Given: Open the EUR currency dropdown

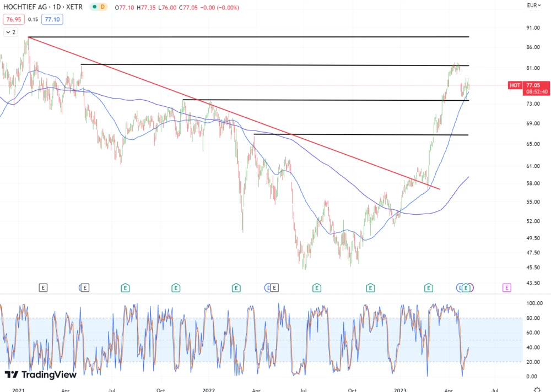Looking at the screenshot, I should (532, 6).
